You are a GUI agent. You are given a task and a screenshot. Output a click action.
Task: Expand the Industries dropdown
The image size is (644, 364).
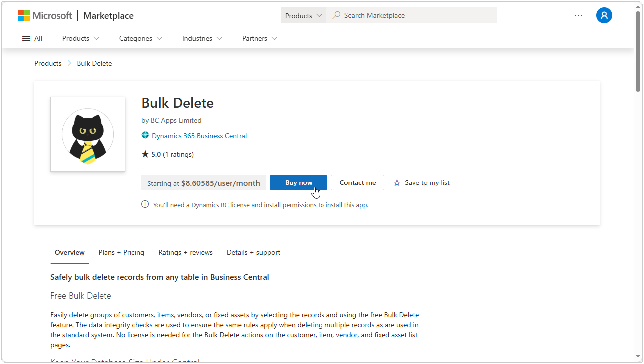pyautogui.click(x=202, y=38)
